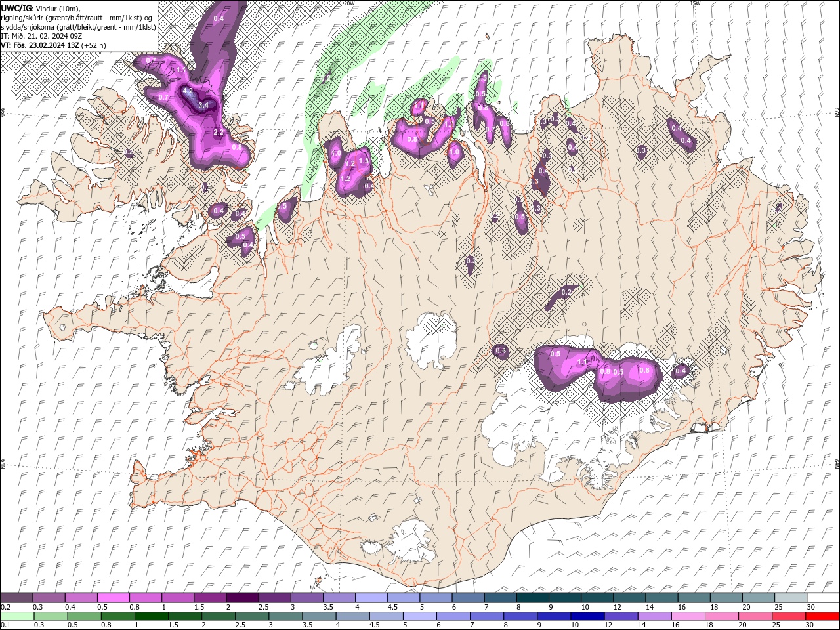The width and height of the screenshot is (840, 630).
Task: Pick the 0.8 green swatch, lower scale
Action: coord(117,616)
